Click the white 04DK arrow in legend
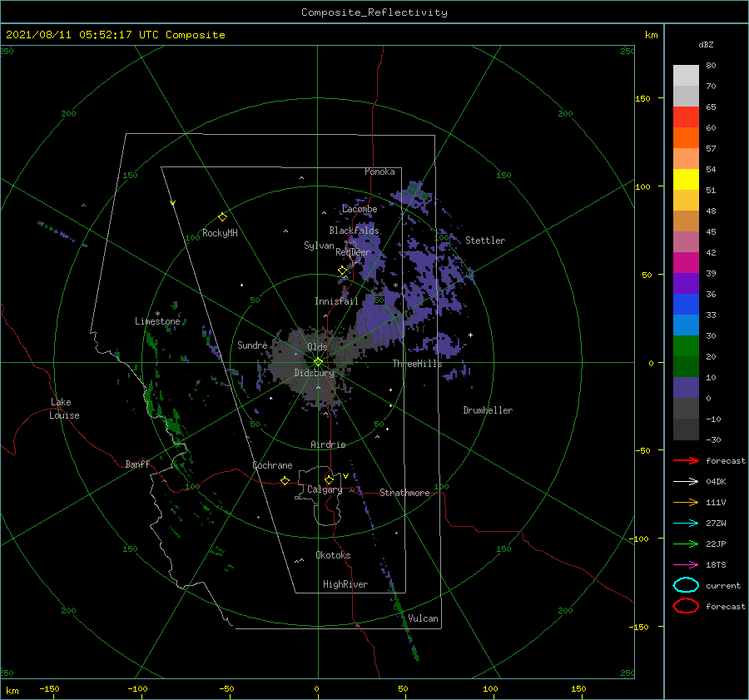The width and height of the screenshot is (749, 700). [686, 481]
